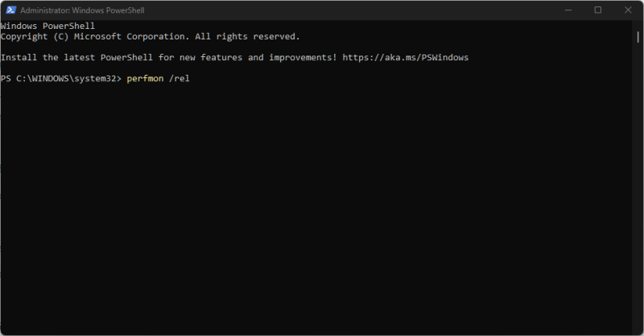This screenshot has width=644, height=336.
Task: Click the empty black terminal area
Action: click(322, 209)
